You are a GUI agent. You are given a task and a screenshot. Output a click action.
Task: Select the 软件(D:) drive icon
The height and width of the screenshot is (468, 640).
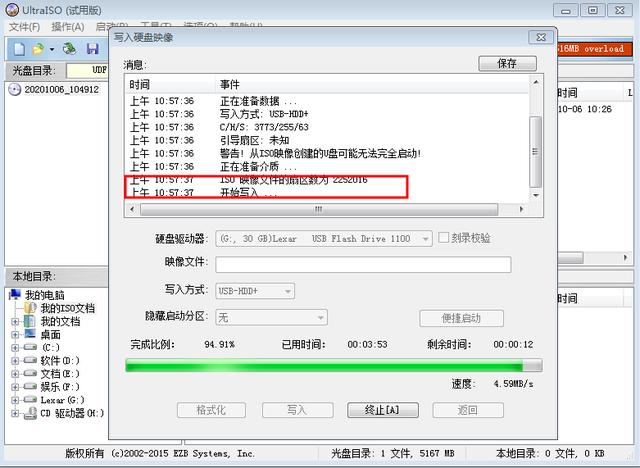(30, 360)
